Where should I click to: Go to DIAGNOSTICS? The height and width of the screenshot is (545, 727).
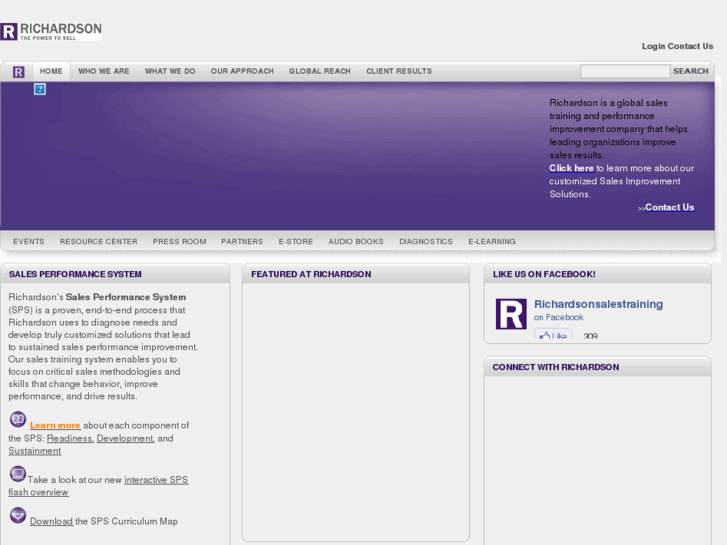(426, 242)
